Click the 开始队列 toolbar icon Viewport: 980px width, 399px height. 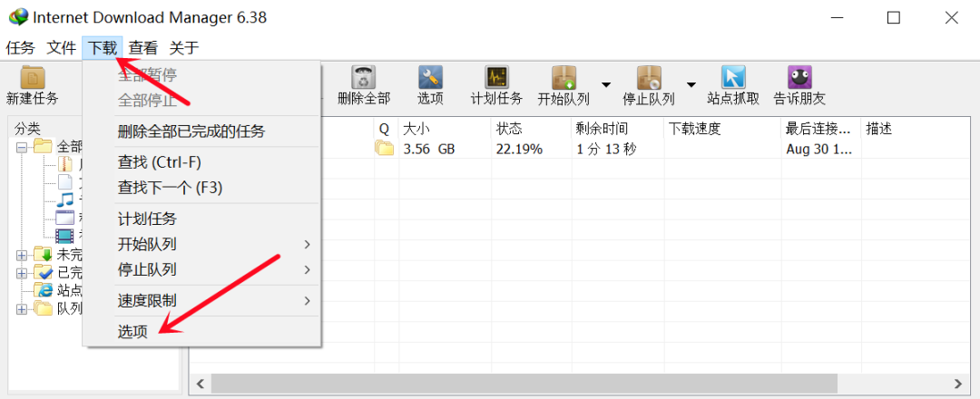564,78
